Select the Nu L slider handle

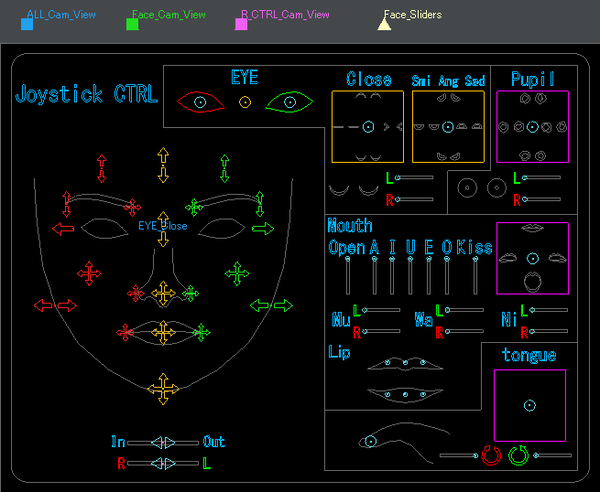point(365,310)
